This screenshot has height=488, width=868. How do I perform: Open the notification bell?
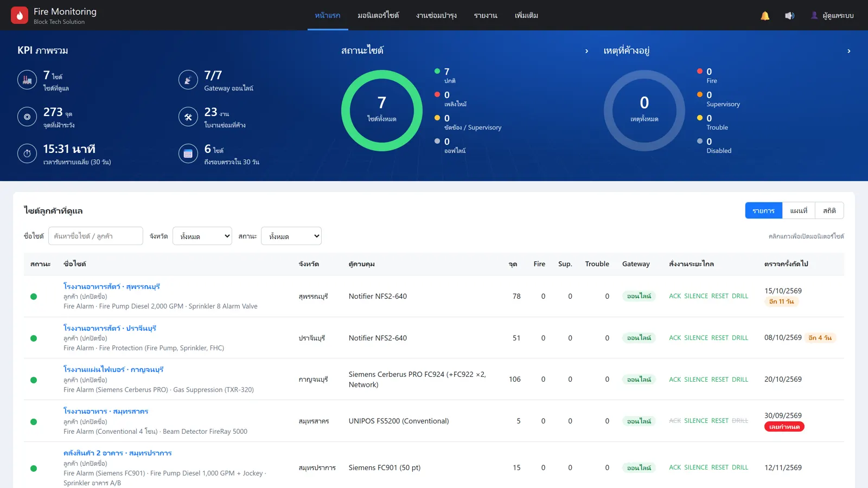click(765, 16)
